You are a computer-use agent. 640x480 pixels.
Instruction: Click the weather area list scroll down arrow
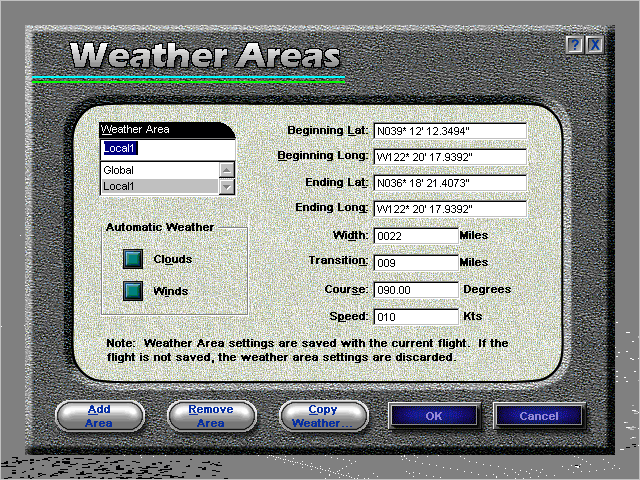coord(227,187)
